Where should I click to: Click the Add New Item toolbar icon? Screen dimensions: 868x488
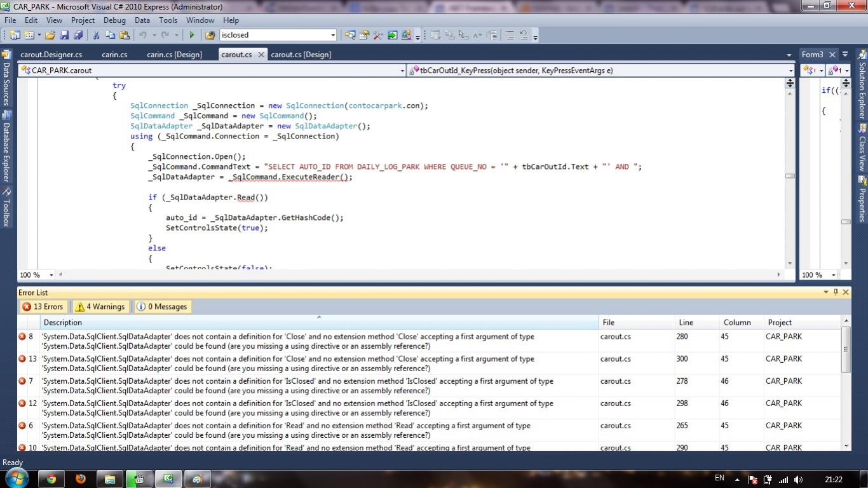coord(29,35)
